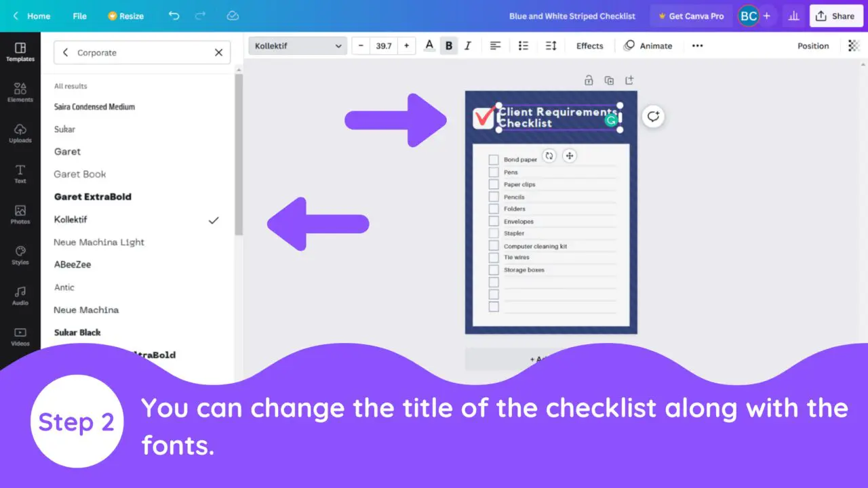
Task: Open the transparency settings
Action: (x=852, y=45)
